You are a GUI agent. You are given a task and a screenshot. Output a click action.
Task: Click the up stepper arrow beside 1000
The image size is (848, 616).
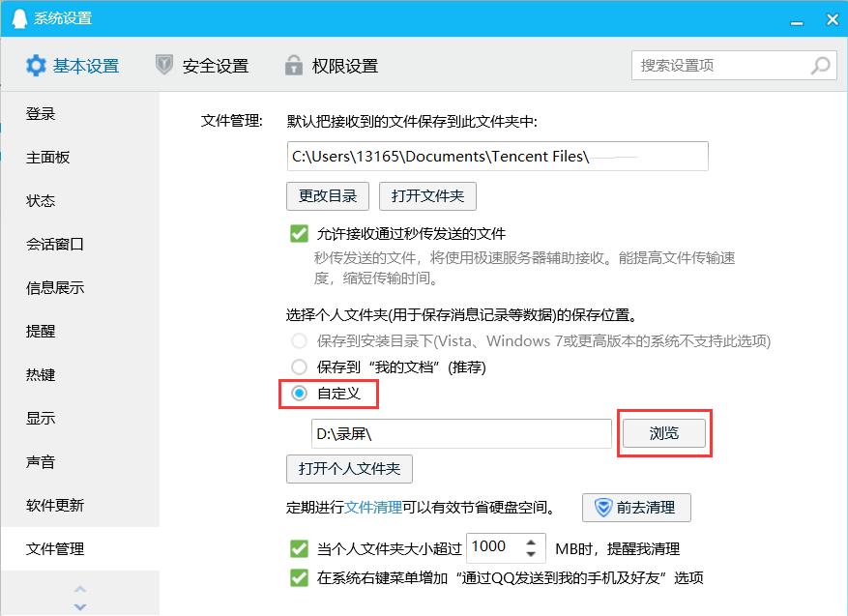pyautogui.click(x=533, y=542)
